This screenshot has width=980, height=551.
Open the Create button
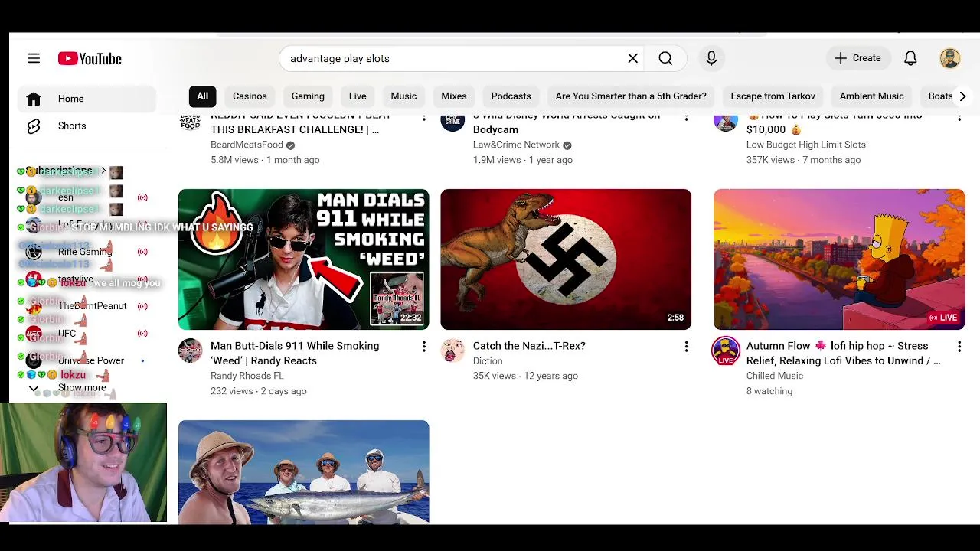857,58
